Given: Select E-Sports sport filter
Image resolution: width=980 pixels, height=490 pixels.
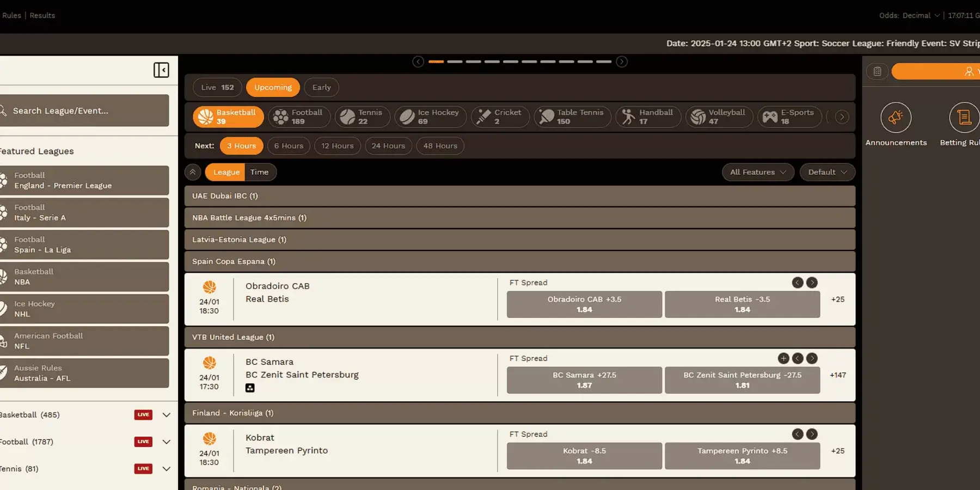Looking at the screenshot, I should coord(789,117).
